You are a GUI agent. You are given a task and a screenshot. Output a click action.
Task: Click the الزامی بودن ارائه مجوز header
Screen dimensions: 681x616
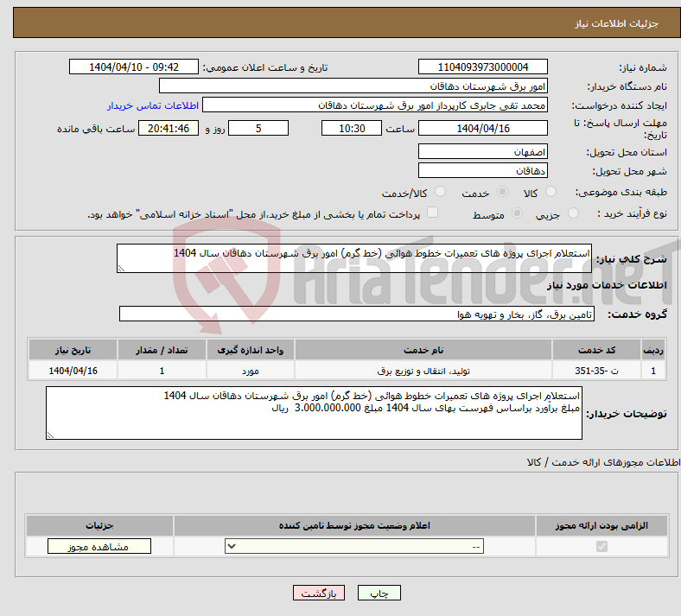pyautogui.click(x=601, y=525)
